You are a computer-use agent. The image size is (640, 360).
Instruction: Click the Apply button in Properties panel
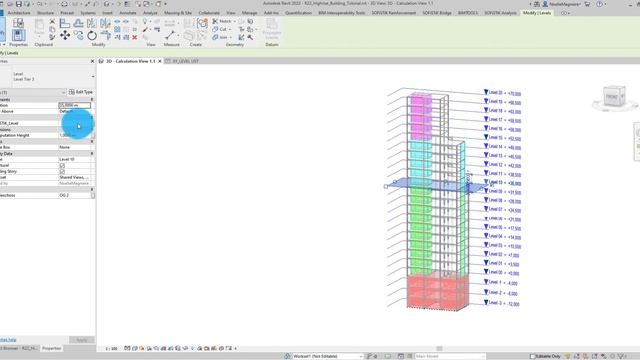click(82, 340)
